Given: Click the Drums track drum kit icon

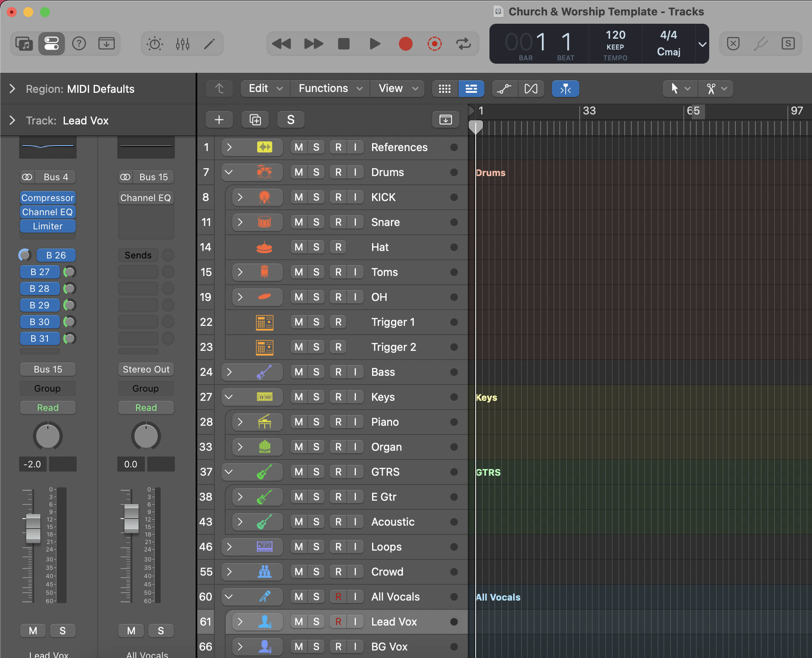Looking at the screenshot, I should pos(264,172).
